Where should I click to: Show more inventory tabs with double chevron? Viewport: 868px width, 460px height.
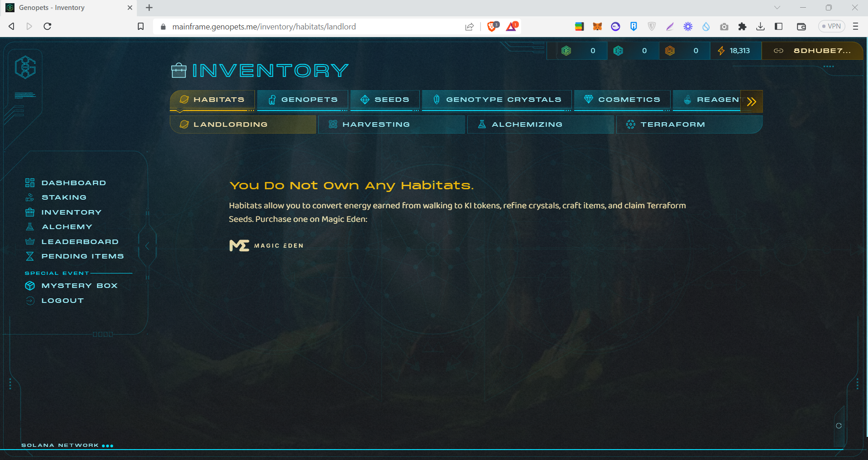pos(752,101)
